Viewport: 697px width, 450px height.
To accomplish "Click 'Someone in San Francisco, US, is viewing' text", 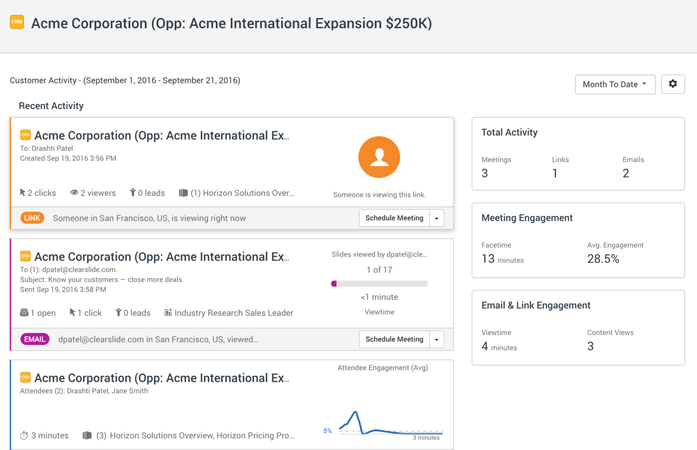I will [x=149, y=218].
